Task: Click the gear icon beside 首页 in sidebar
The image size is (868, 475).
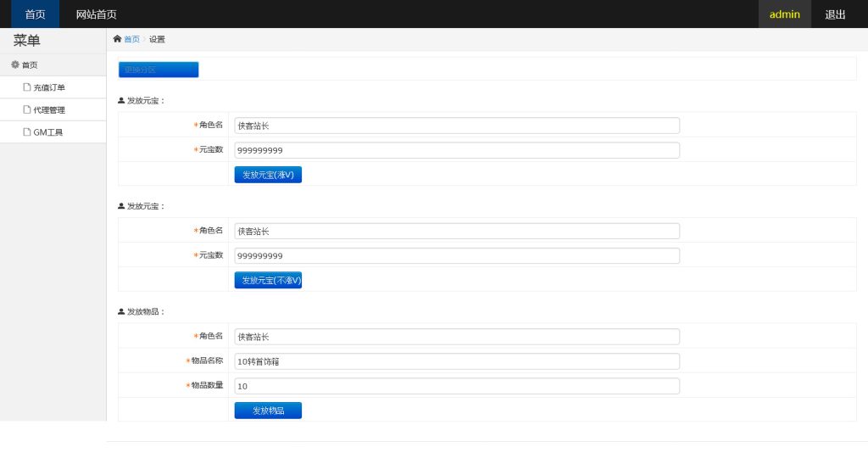Action: click(15, 64)
